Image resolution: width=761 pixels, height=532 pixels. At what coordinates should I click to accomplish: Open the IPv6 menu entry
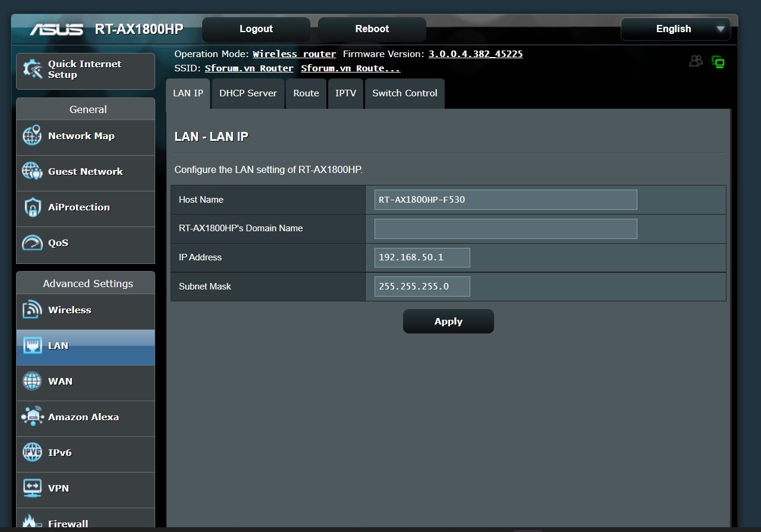tap(86, 453)
